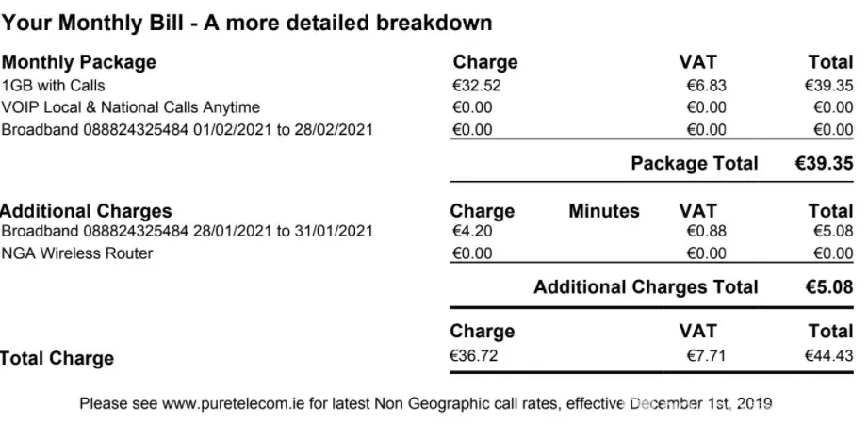Select the €6.83 VAT amount
Image resolution: width=868 pixels, height=440 pixels.
click(x=706, y=86)
